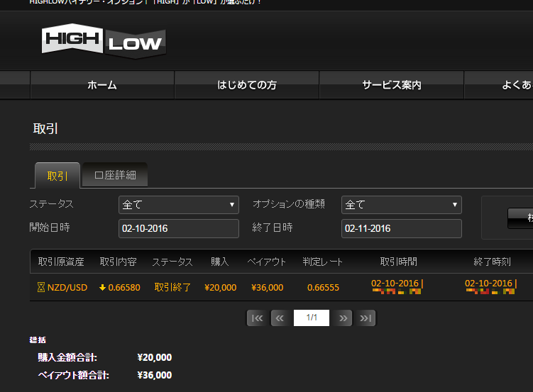Click the 取引 page heading
The height and width of the screenshot is (392, 533).
[45, 128]
